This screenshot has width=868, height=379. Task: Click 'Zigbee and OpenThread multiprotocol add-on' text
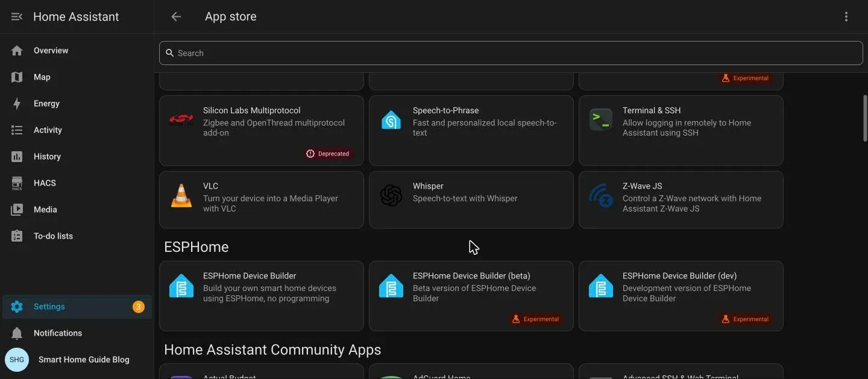(x=274, y=128)
